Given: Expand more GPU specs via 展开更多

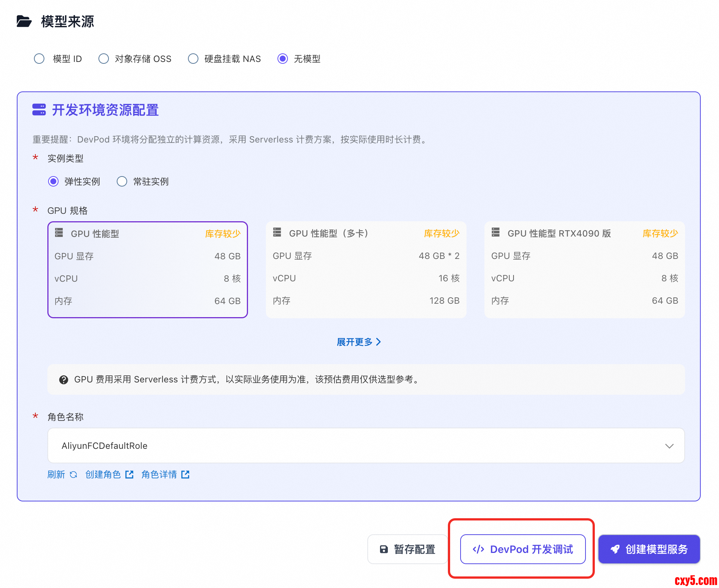Looking at the screenshot, I should pyautogui.click(x=358, y=342).
